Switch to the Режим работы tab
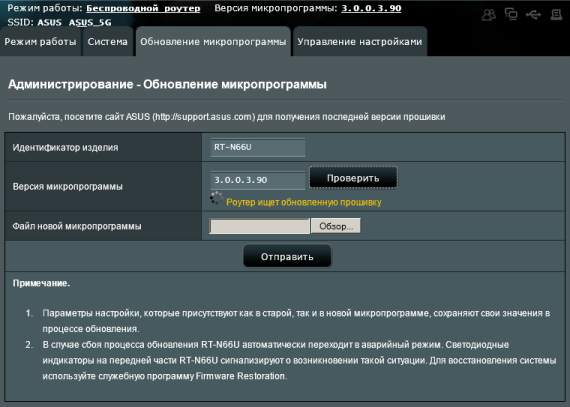The height and width of the screenshot is (407, 570). [40, 41]
